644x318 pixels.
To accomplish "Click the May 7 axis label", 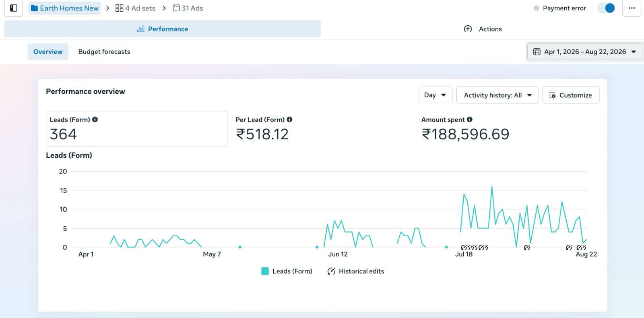I will click(212, 254).
